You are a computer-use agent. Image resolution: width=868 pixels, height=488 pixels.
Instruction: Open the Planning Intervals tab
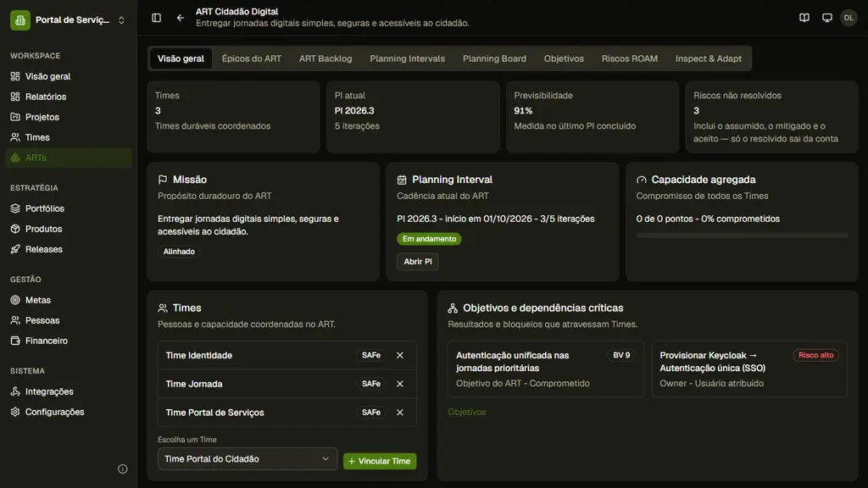[x=408, y=58]
